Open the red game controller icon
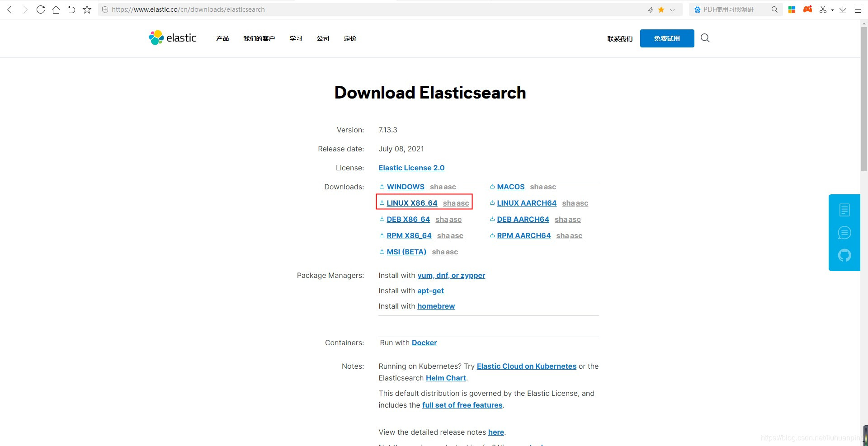This screenshot has width=868, height=446. point(807,9)
